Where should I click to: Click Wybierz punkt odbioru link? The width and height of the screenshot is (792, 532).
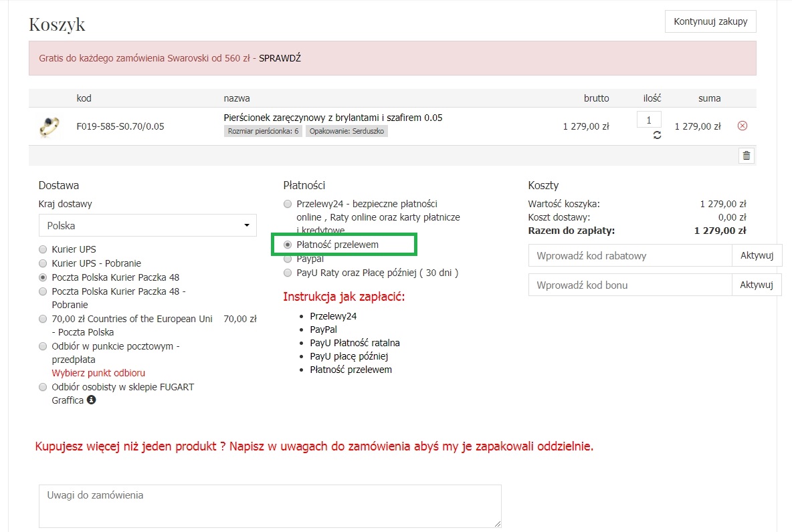(x=98, y=373)
